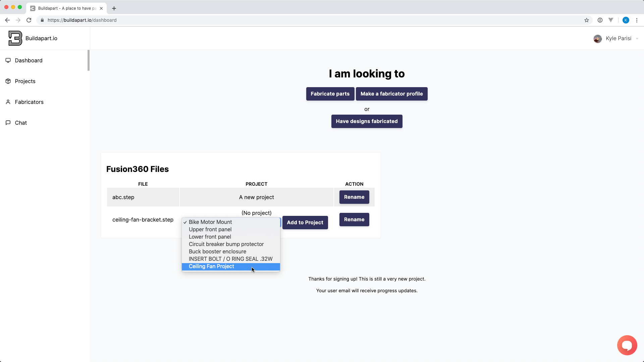Expand the Kyle Parisi user dropdown arrow
The image size is (644, 362).
tap(637, 39)
